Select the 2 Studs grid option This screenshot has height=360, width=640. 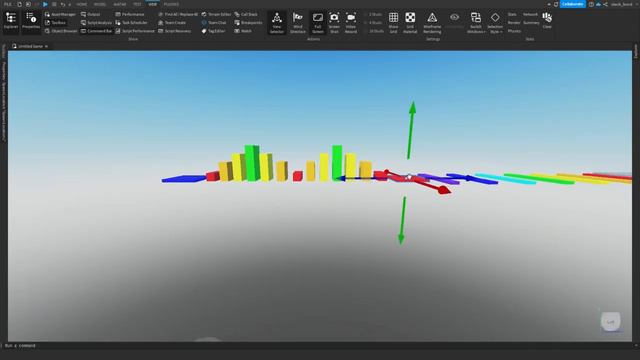(373, 14)
